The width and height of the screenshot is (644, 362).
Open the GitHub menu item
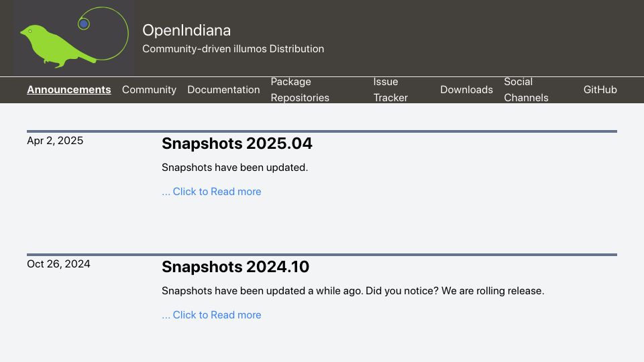point(600,89)
